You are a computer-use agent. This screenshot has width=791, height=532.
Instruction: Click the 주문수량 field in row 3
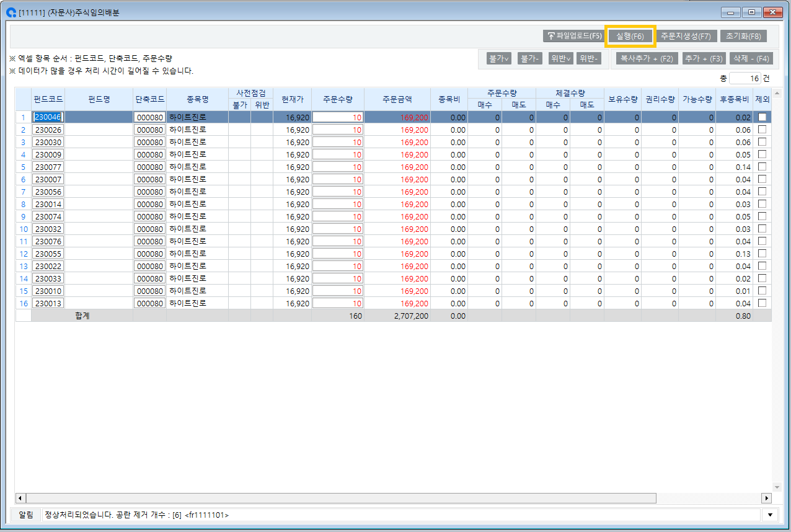pyautogui.click(x=338, y=142)
